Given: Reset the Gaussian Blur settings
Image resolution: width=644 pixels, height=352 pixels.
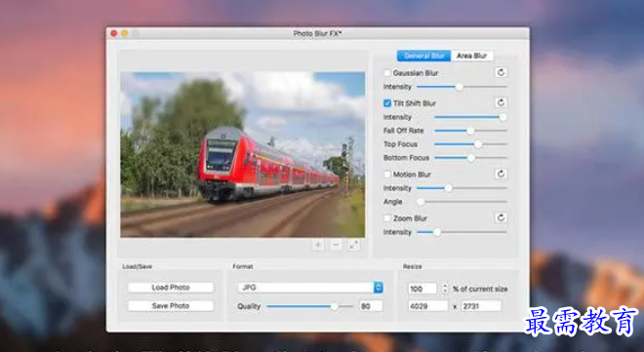Looking at the screenshot, I should pos(501,72).
